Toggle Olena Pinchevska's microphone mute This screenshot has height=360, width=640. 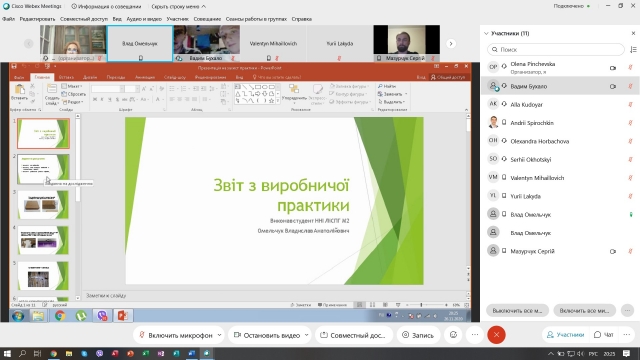[x=630, y=68]
